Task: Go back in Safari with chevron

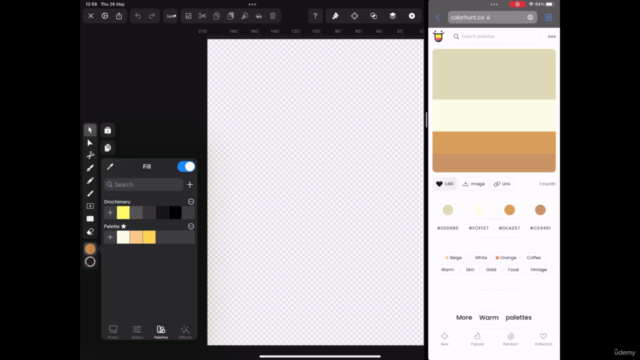Action: coord(438,17)
